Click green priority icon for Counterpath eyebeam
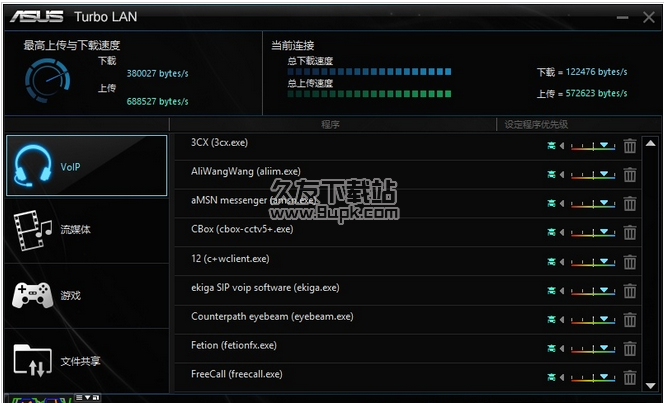Viewport: 664px width, 403px height. (551, 319)
